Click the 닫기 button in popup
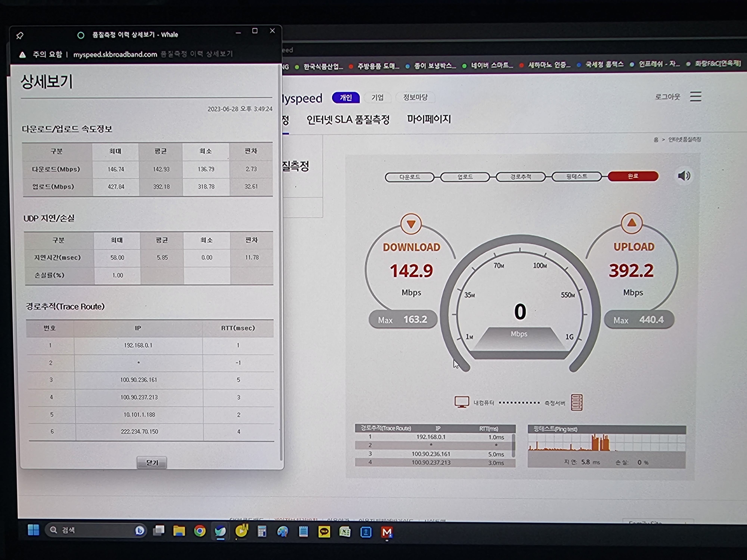Image resolution: width=747 pixels, height=560 pixels. (152, 462)
